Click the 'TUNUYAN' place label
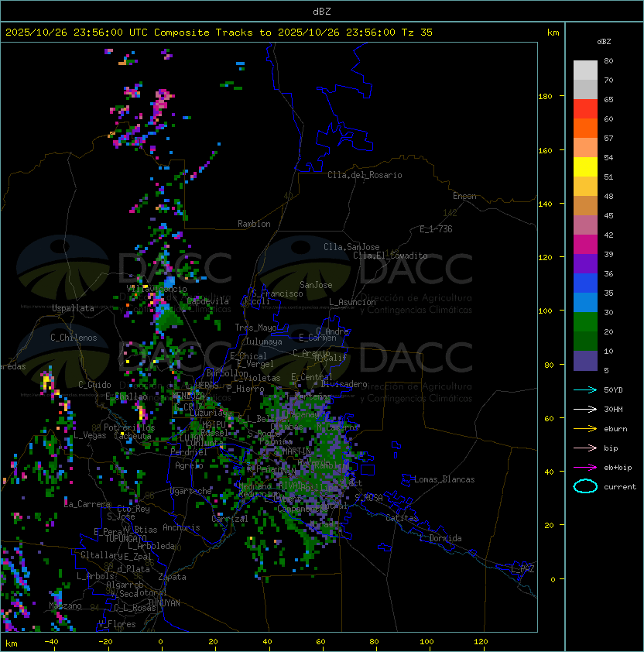 tap(164, 603)
